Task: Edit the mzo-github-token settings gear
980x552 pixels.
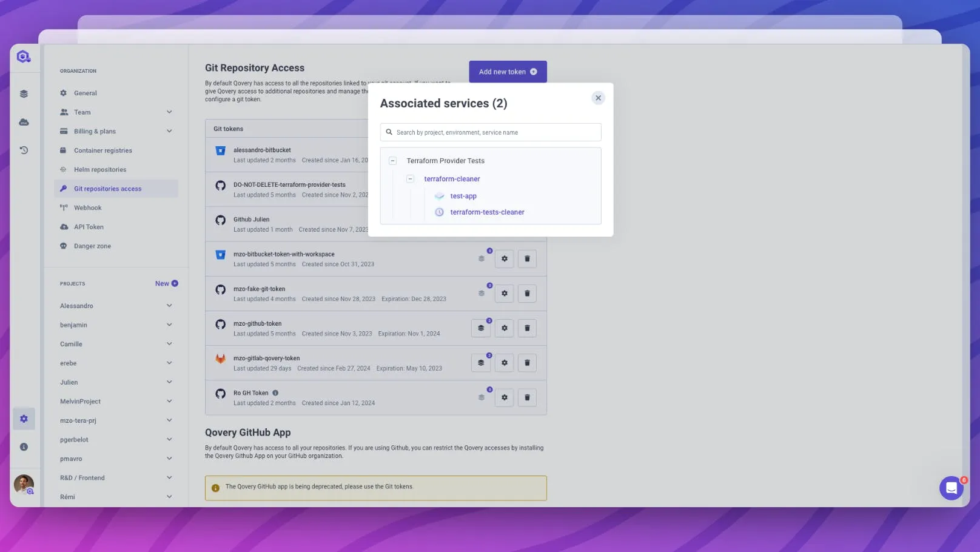Action: tap(504, 328)
